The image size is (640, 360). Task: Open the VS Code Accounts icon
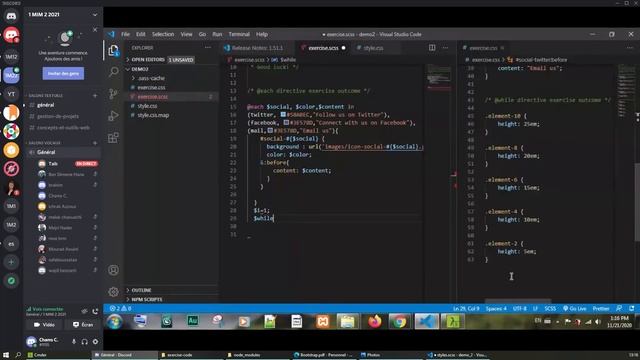coord(113,270)
